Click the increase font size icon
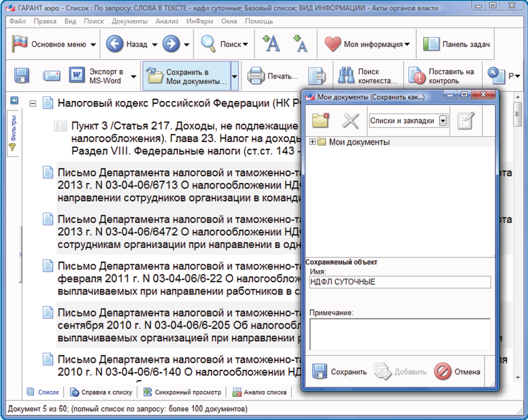The image size is (528, 420). point(271,44)
